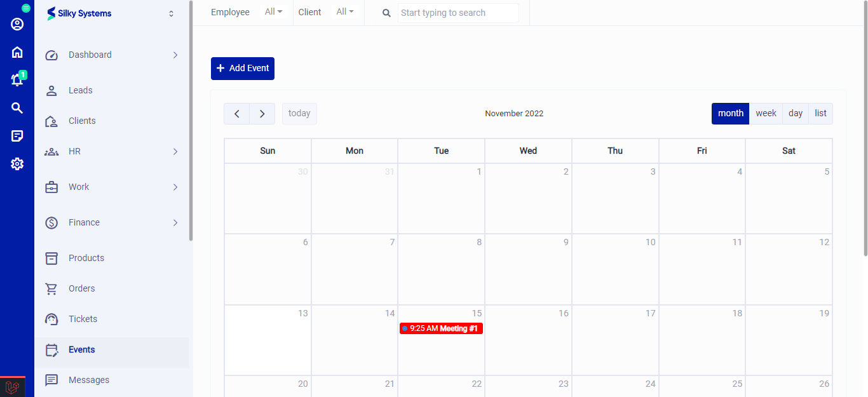This screenshot has width=868, height=397.
Task: Click the Start typing to search field
Action: [x=458, y=13]
